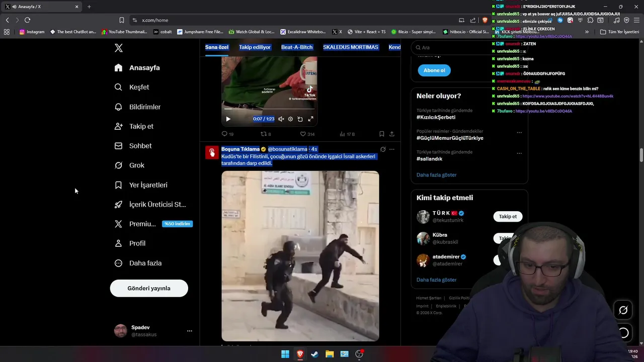Expand video to fullscreen
Viewport: 644px width, 362px height.
[310, 119]
